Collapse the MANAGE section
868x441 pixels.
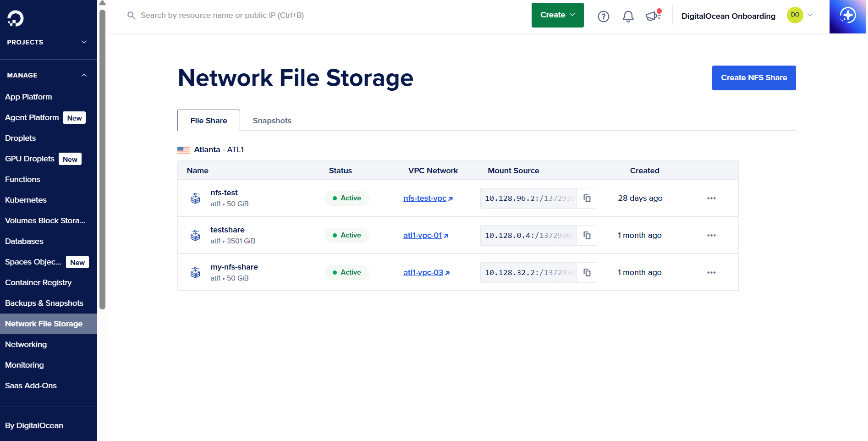pos(83,75)
